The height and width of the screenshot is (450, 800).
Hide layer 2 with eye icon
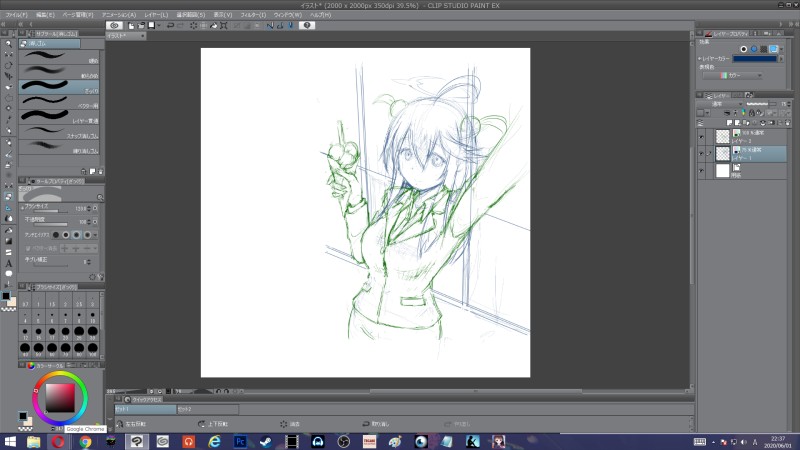coord(702,137)
